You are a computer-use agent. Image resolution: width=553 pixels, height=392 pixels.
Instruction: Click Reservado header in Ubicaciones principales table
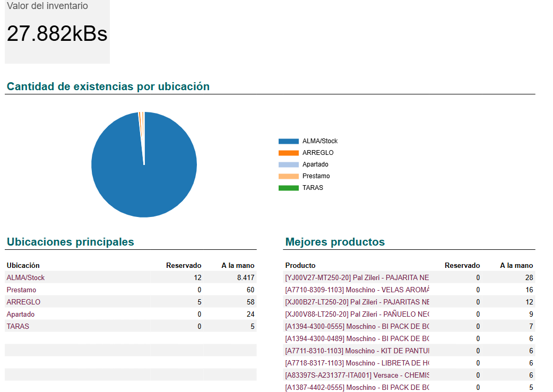(x=184, y=265)
